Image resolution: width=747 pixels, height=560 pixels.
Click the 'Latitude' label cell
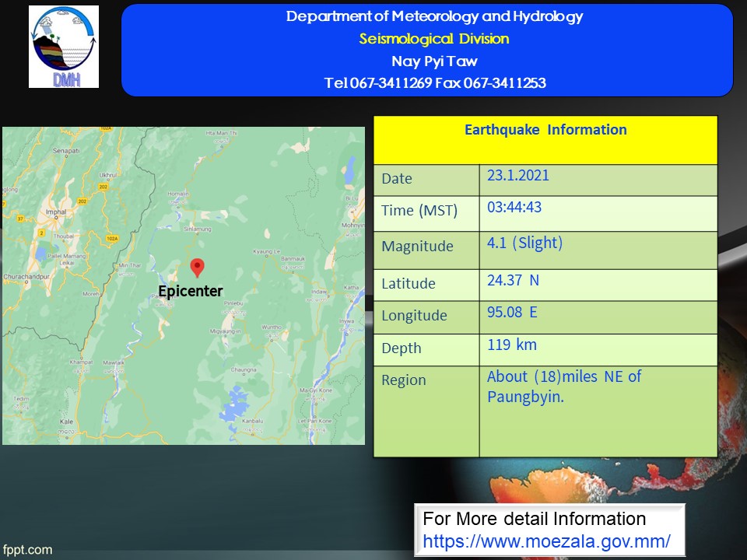(426, 285)
